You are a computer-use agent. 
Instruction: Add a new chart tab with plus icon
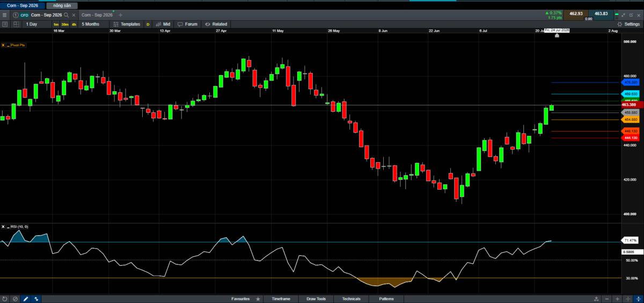coord(120,15)
